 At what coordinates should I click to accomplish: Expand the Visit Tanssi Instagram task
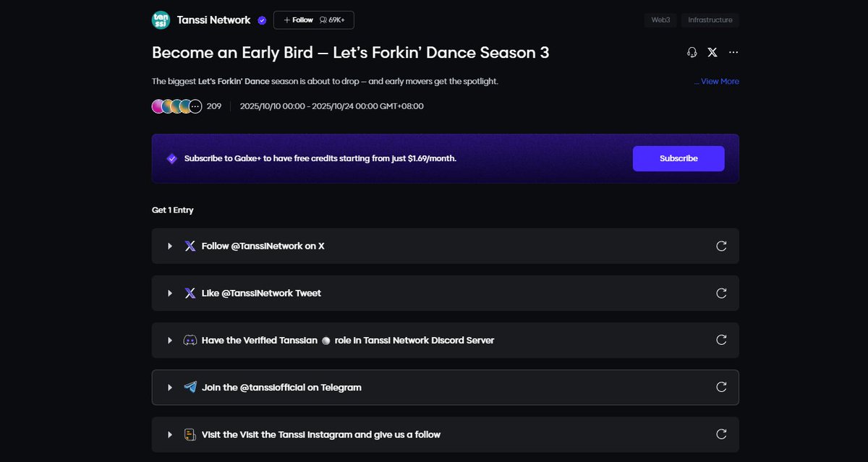pyautogui.click(x=170, y=435)
